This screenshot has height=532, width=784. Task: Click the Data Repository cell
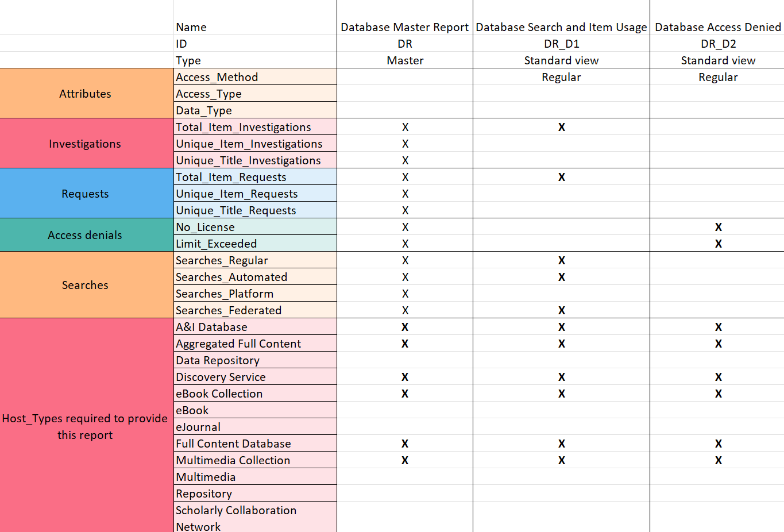(x=255, y=360)
